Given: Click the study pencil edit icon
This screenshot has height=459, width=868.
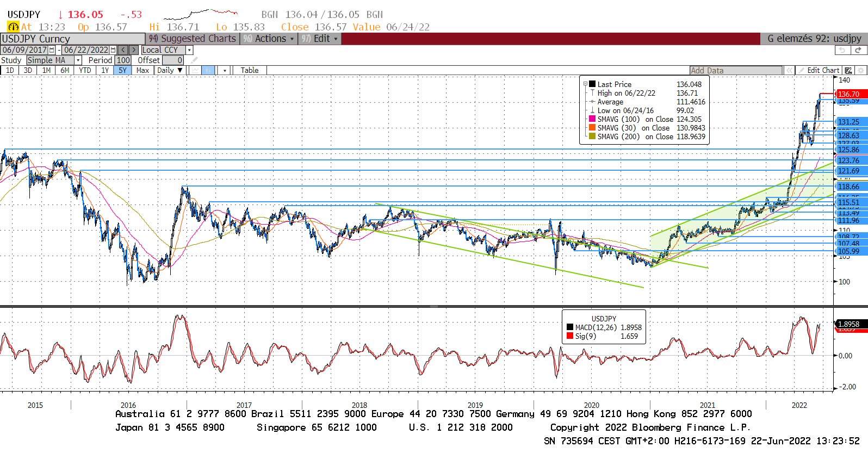Looking at the screenshot, I should (x=194, y=60).
